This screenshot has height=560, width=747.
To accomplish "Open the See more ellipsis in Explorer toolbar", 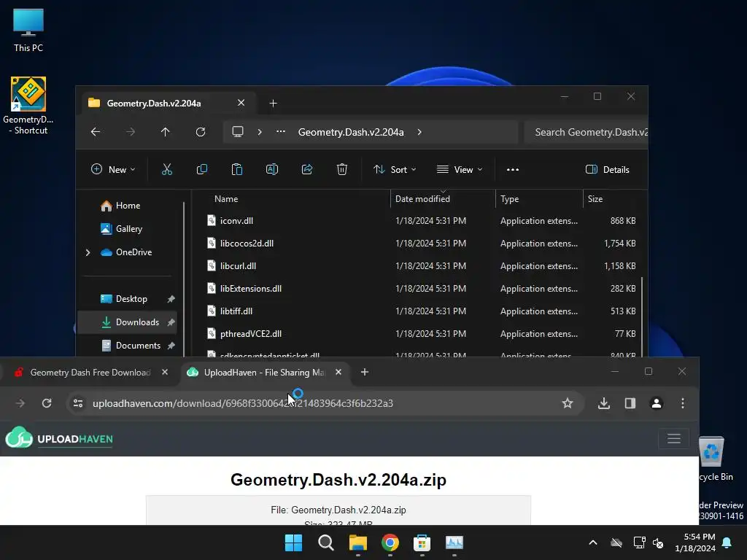I will [x=513, y=169].
